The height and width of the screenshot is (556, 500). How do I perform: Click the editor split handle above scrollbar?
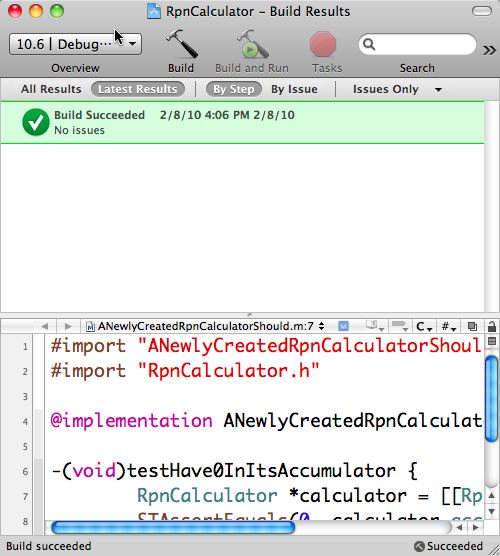click(x=492, y=341)
